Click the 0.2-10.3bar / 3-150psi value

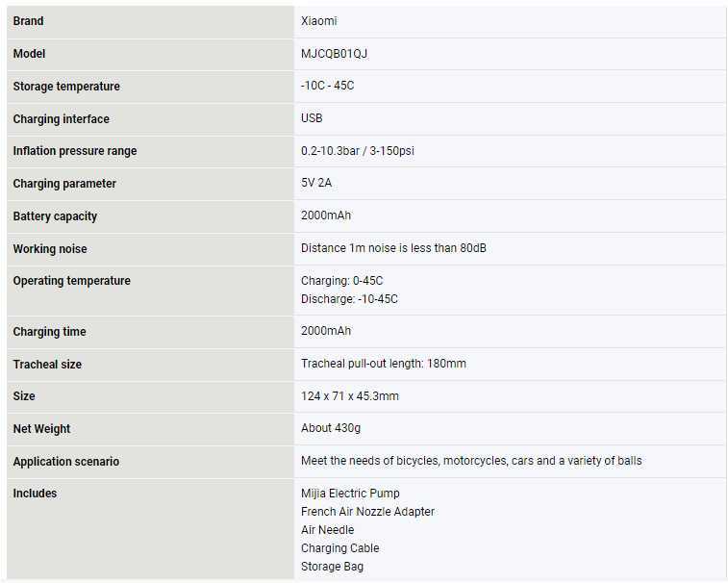coord(357,151)
